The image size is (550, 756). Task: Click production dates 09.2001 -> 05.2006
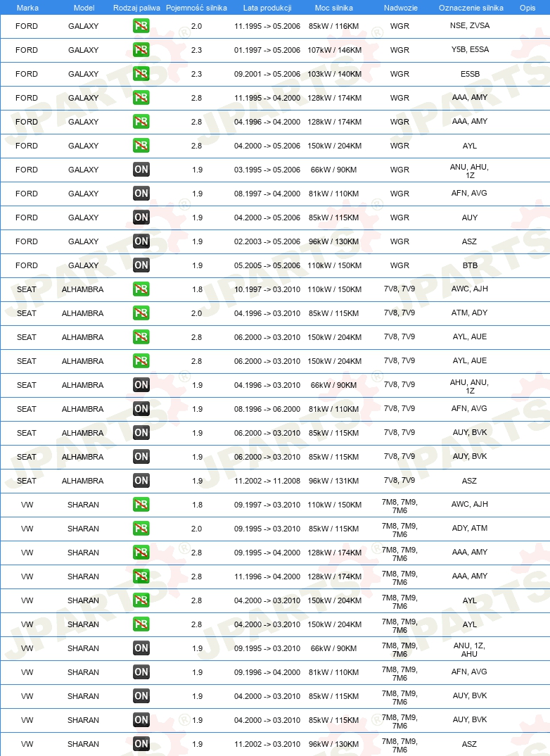267,74
